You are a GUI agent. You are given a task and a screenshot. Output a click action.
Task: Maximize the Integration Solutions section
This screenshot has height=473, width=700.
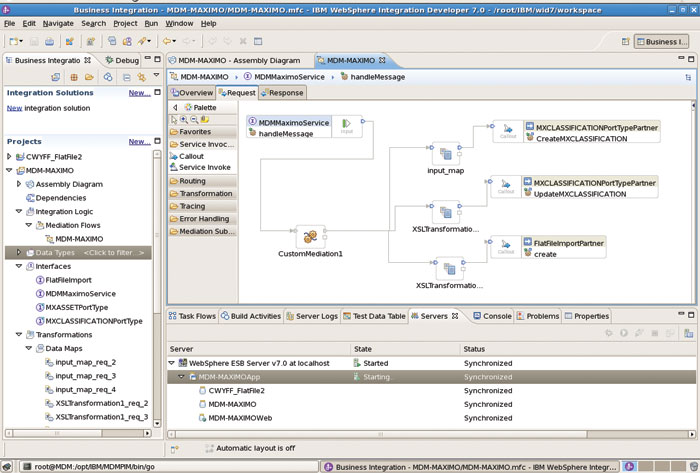click(x=157, y=92)
